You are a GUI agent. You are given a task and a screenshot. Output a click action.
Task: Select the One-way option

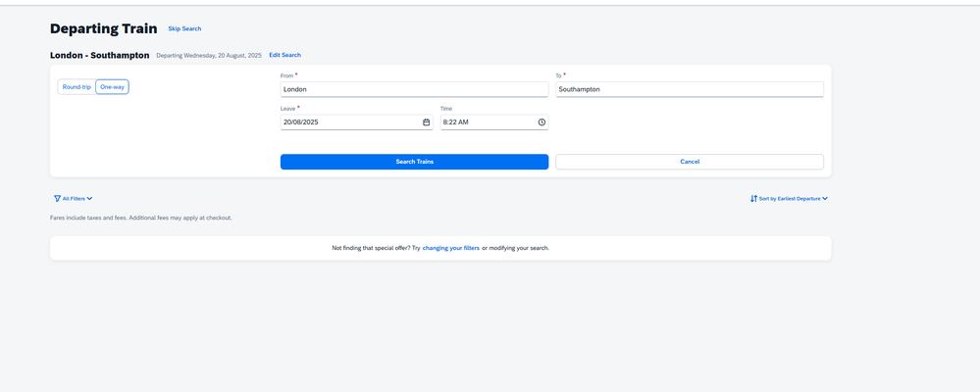[x=113, y=87]
